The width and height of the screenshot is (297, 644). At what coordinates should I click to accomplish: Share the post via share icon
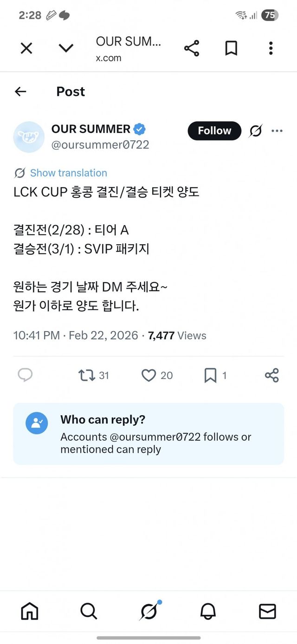(271, 375)
